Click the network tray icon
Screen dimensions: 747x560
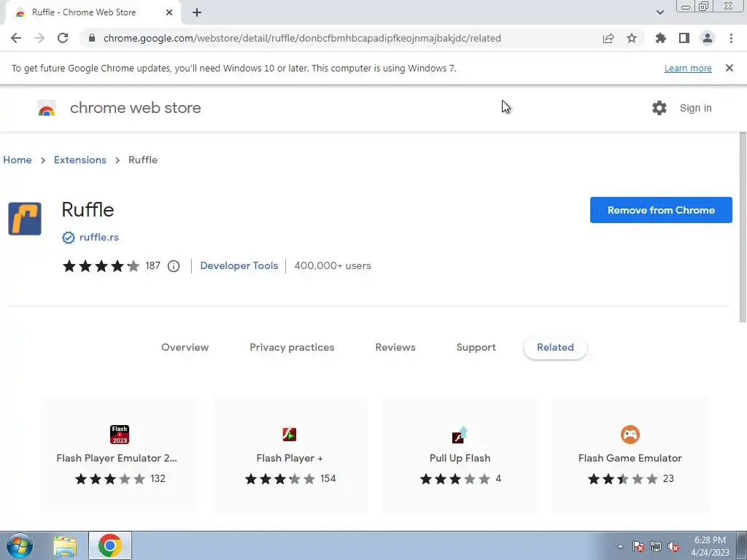tap(656, 546)
